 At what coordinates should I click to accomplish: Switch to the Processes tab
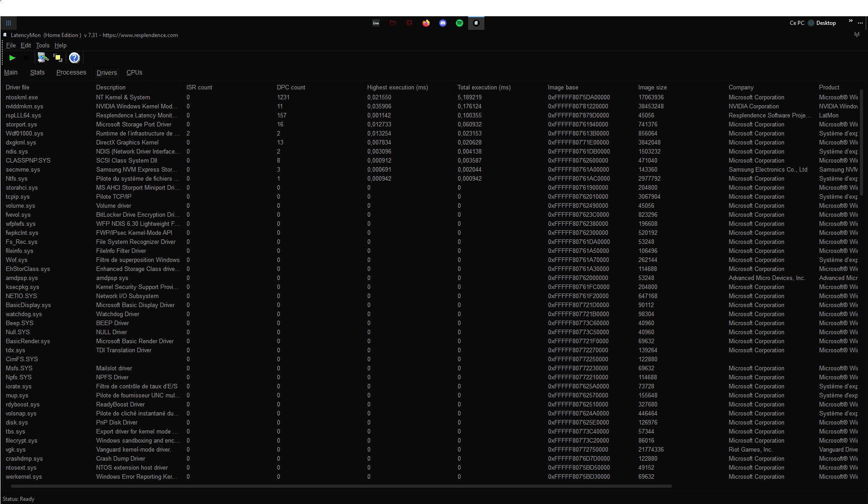tap(71, 72)
